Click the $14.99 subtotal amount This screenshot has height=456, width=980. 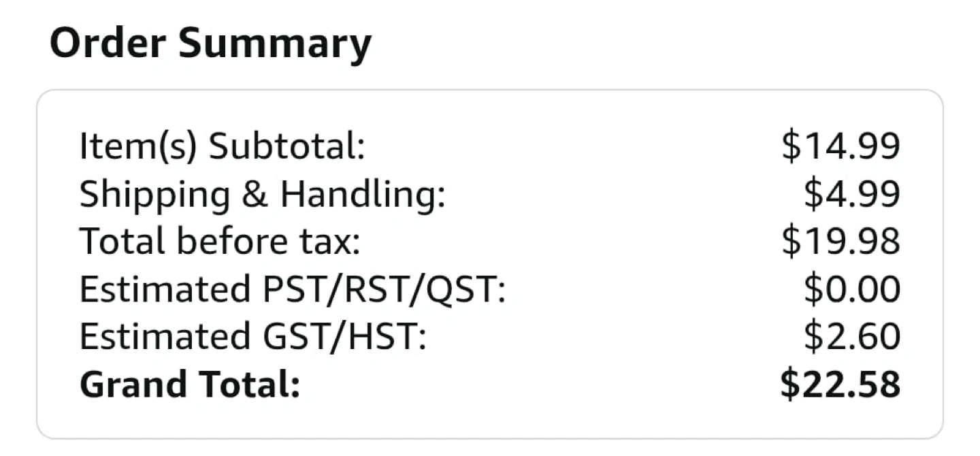(841, 146)
